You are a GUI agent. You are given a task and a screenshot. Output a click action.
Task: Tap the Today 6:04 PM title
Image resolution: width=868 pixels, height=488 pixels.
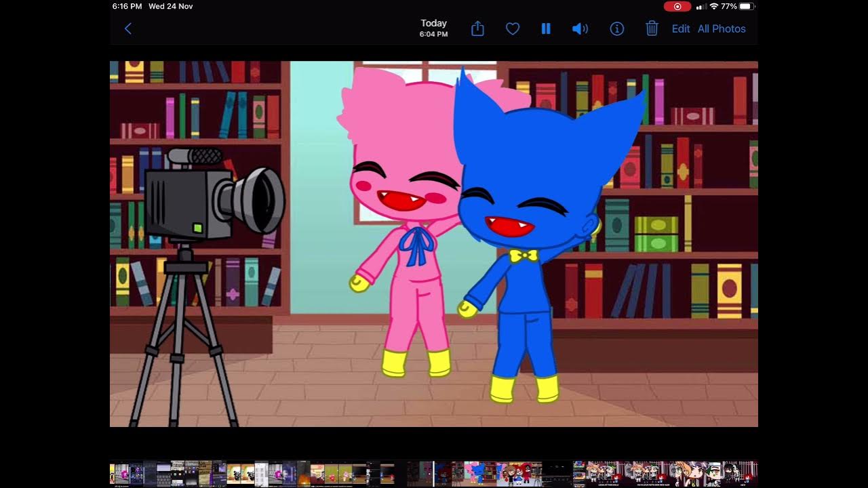pyautogui.click(x=433, y=28)
